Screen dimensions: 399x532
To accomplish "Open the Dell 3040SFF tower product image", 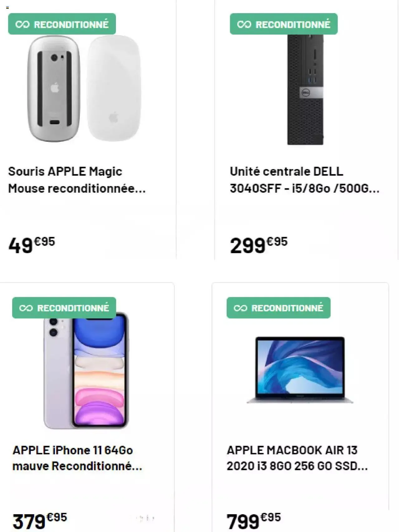I will pos(305,90).
